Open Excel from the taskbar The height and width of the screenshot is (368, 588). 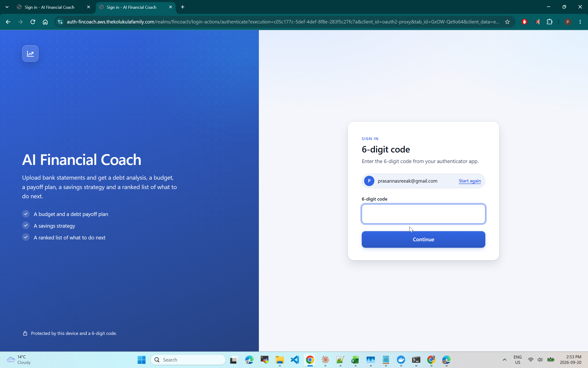tap(355, 360)
